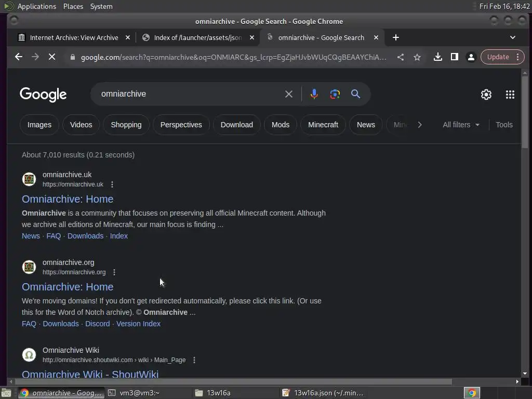
Task: Apply the Minecraft filter chip
Action: [323, 125]
